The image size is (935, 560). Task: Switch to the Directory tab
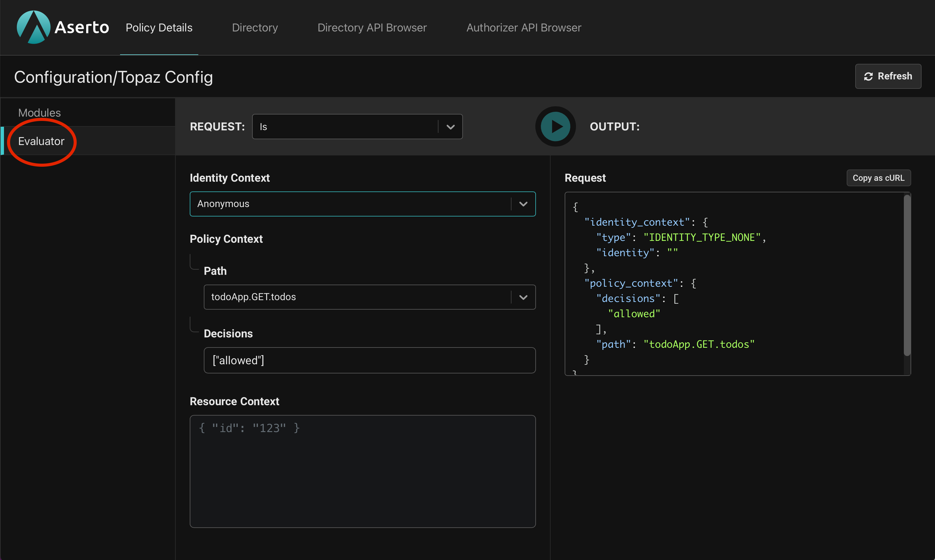(x=255, y=27)
